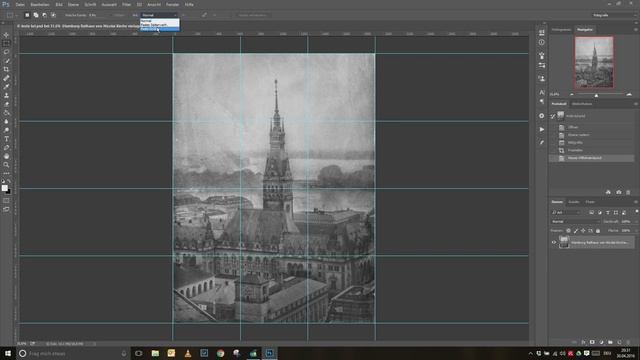The height and width of the screenshot is (360, 640).
Task: Open the Ansicht menu
Action: coord(154,4)
